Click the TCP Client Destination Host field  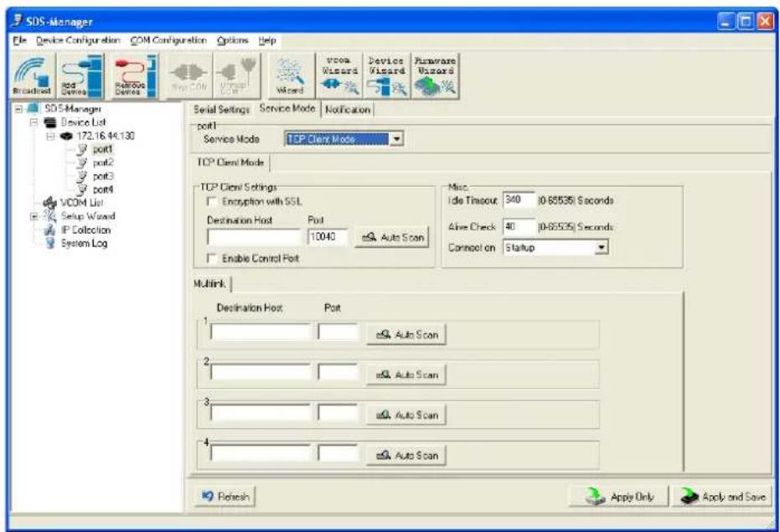pyautogui.click(x=254, y=237)
